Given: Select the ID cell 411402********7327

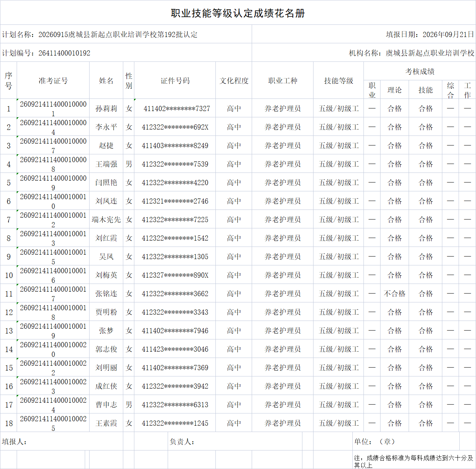Looking at the screenshot, I should coord(175,108).
